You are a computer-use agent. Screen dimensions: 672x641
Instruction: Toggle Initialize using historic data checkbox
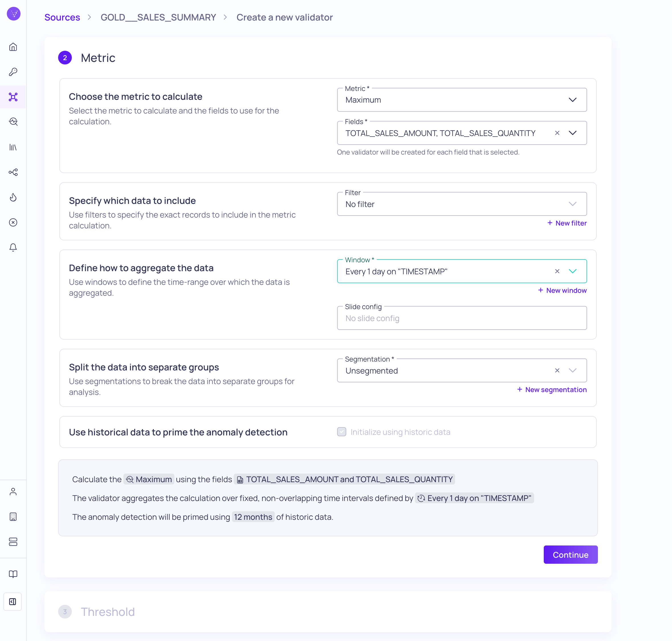tap(341, 432)
